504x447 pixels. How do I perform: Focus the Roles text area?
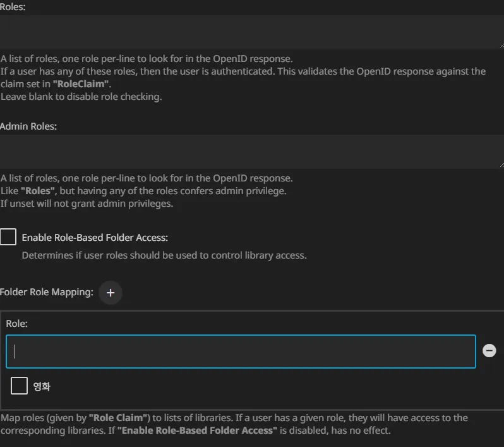coord(251,32)
